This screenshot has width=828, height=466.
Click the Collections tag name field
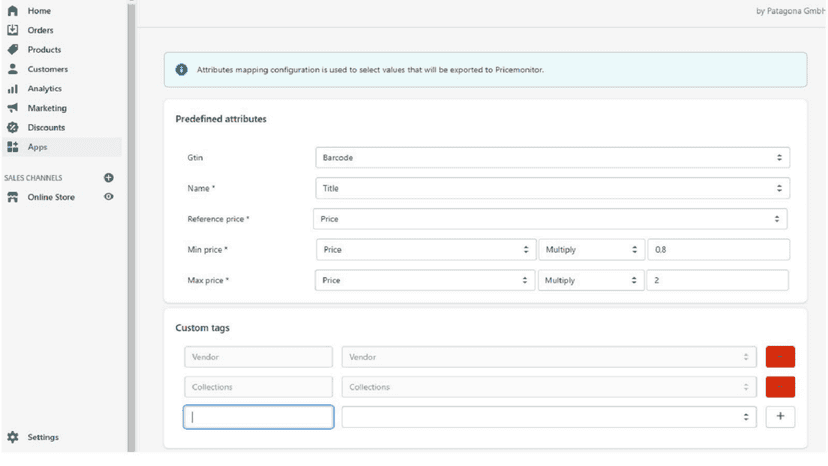pyautogui.click(x=259, y=387)
